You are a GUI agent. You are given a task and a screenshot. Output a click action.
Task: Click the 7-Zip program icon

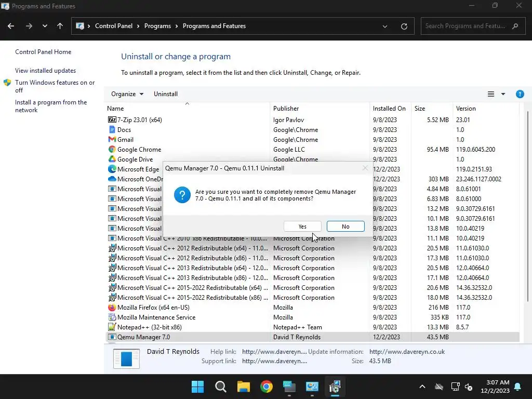112,120
